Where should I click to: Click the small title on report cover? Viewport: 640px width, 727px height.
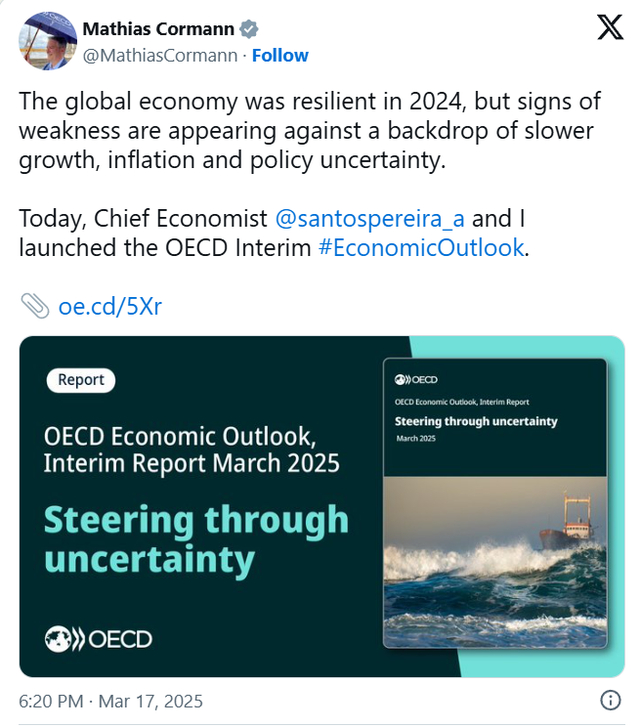pyautogui.click(x=475, y=421)
